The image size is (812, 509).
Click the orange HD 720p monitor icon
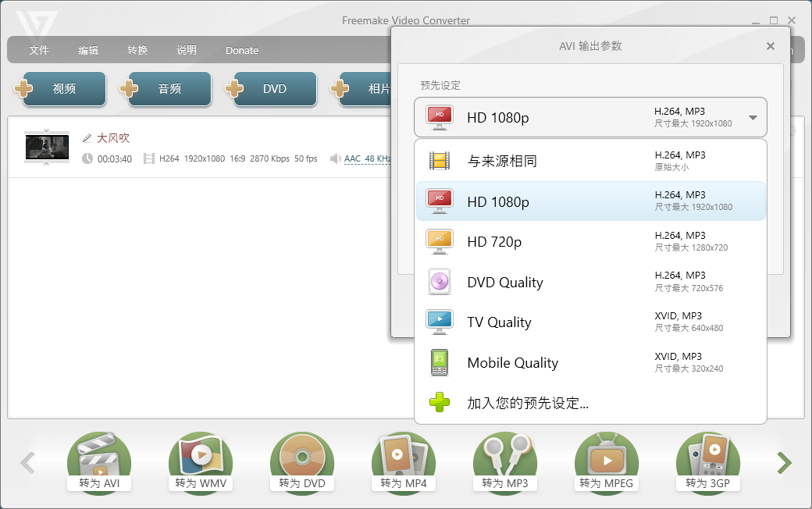[439, 242]
